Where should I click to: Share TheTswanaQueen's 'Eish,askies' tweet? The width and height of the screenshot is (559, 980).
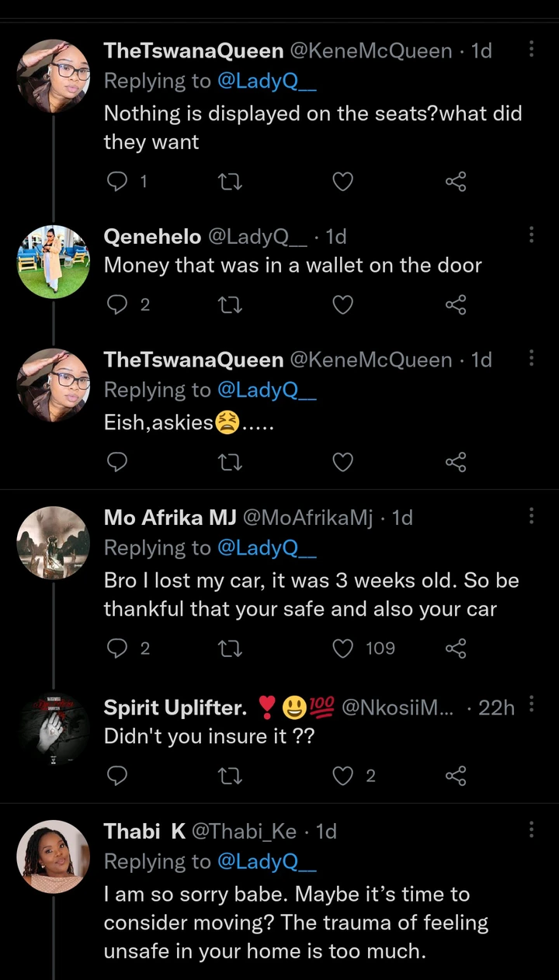pyautogui.click(x=456, y=462)
